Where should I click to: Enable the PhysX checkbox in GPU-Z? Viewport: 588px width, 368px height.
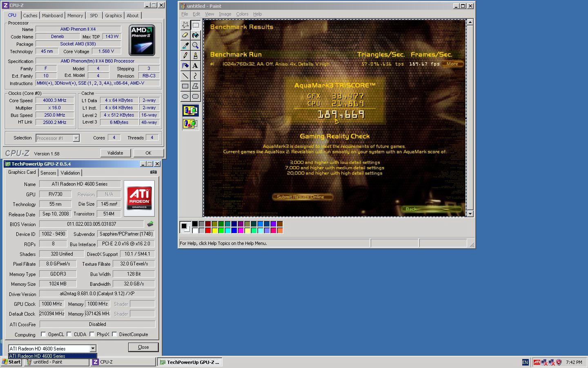[x=92, y=334]
